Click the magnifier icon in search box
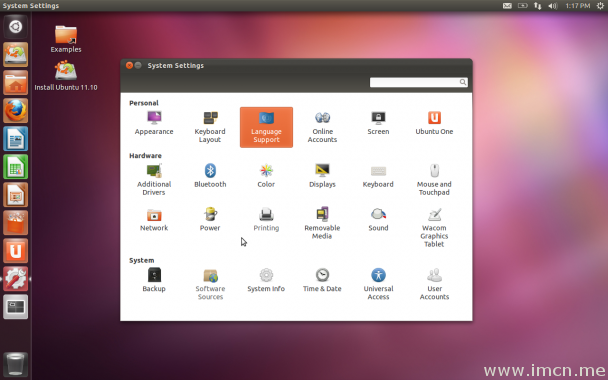 click(x=463, y=82)
